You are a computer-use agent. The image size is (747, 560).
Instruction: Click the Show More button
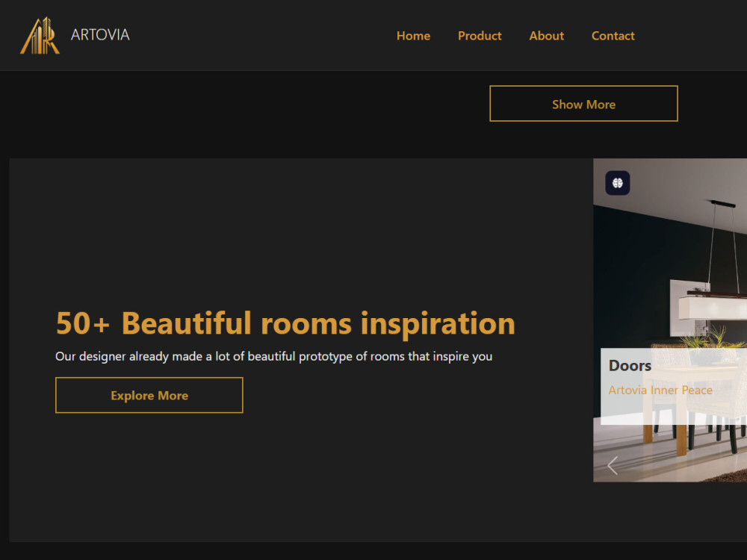pyautogui.click(x=583, y=103)
